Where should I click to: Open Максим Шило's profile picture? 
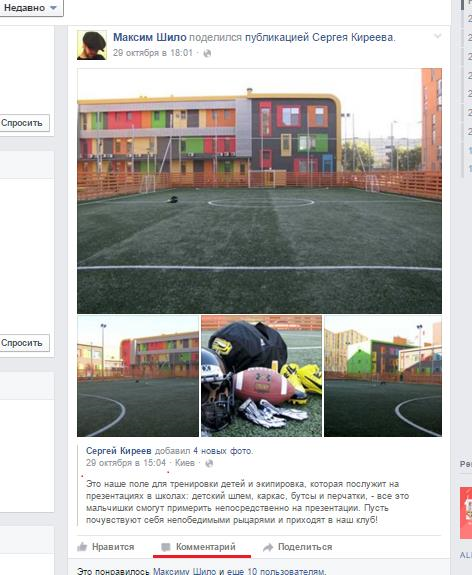click(92, 45)
